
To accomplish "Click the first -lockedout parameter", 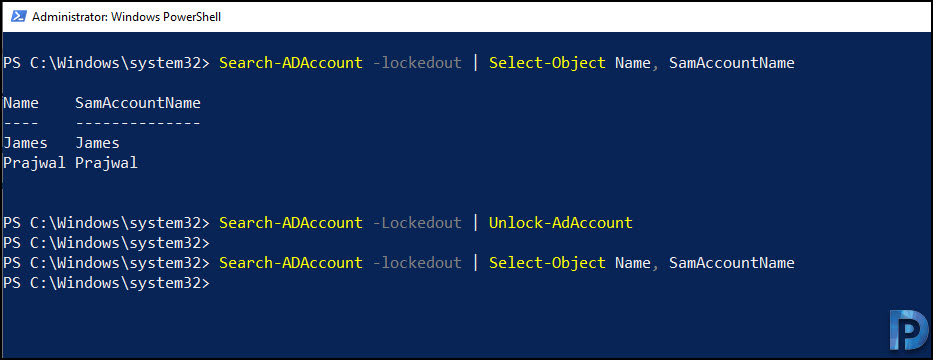I will tap(417, 63).
